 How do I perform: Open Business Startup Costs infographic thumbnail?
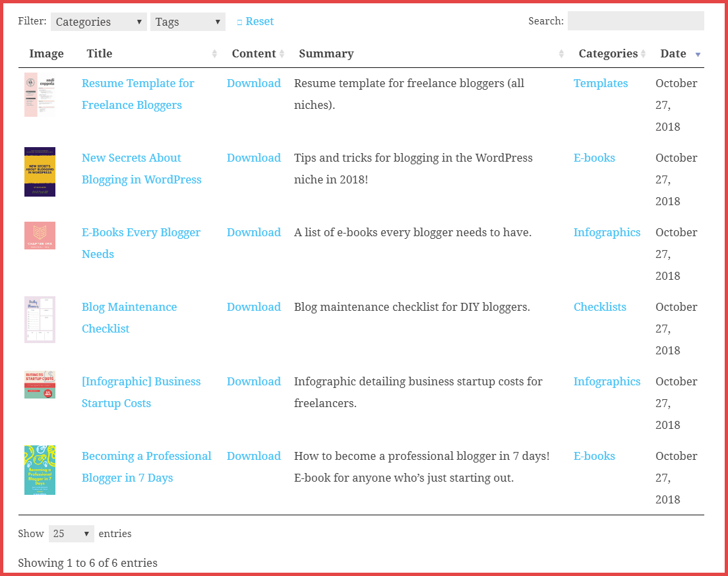point(40,385)
